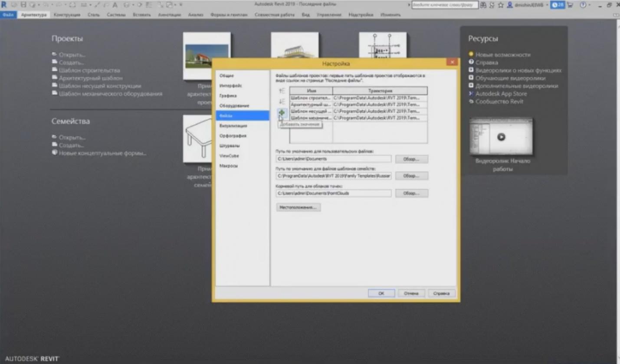The height and width of the screenshot is (364, 620).
Task: Click the Имя column header
Action: pyautogui.click(x=311, y=91)
